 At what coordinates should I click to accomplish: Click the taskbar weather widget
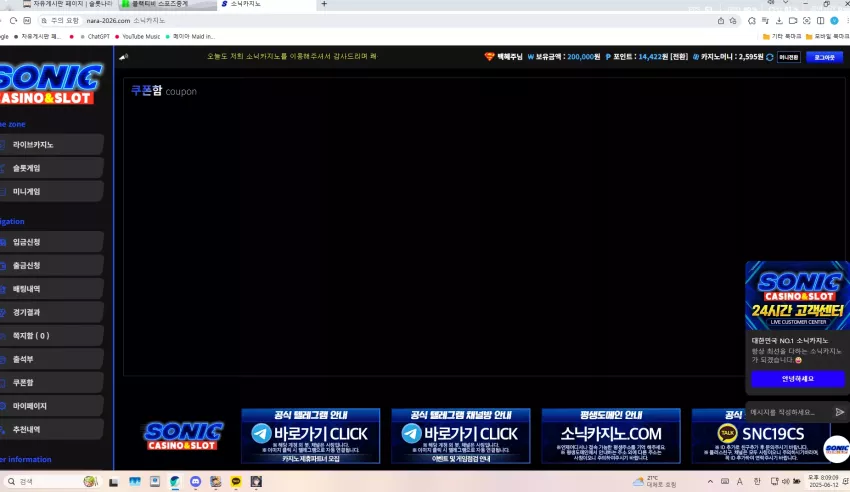coord(655,481)
